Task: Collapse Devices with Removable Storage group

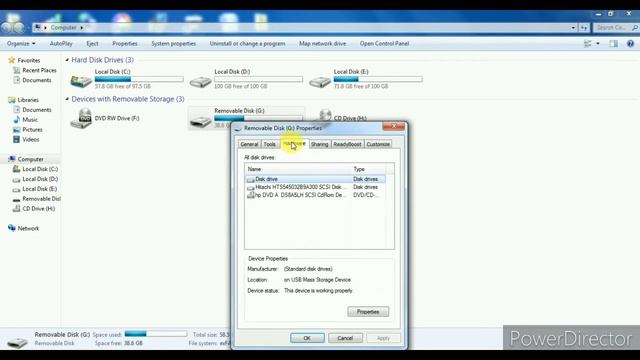Action: pos(67,99)
